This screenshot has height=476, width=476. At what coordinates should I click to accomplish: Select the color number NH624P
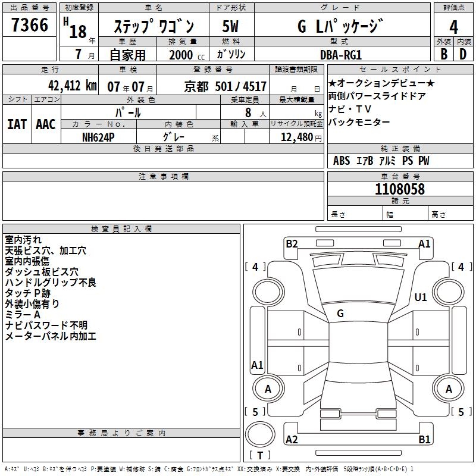pos(98,137)
